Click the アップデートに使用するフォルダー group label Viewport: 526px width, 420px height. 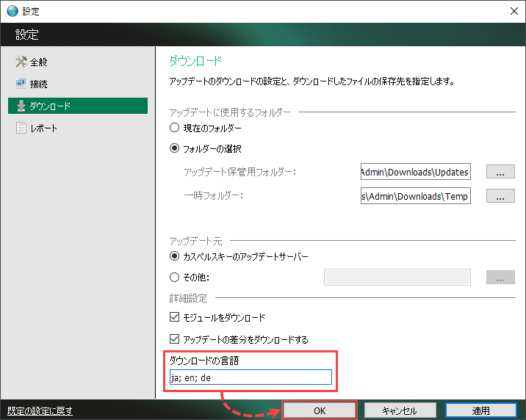(230, 112)
